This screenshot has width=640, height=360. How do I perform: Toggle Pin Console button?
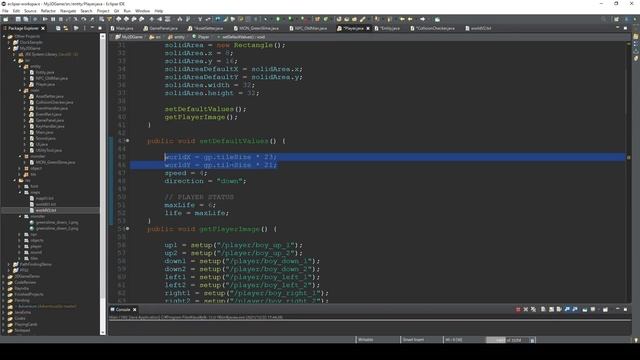(585, 309)
